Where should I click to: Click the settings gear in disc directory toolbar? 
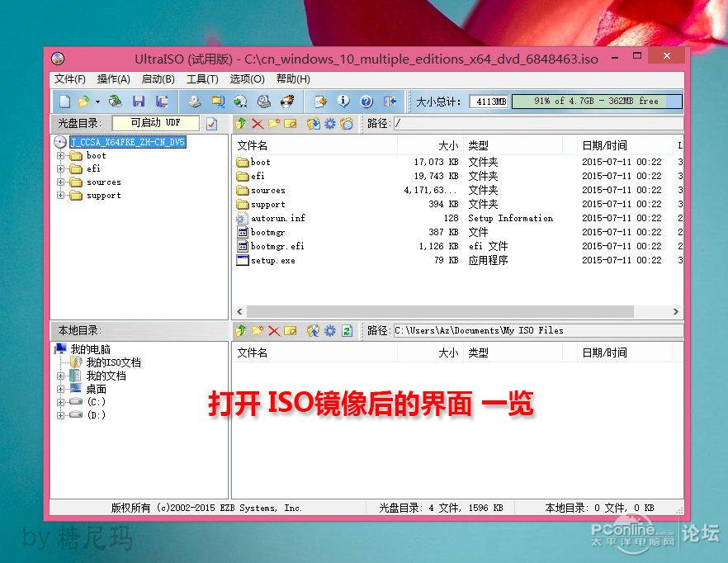click(x=331, y=122)
